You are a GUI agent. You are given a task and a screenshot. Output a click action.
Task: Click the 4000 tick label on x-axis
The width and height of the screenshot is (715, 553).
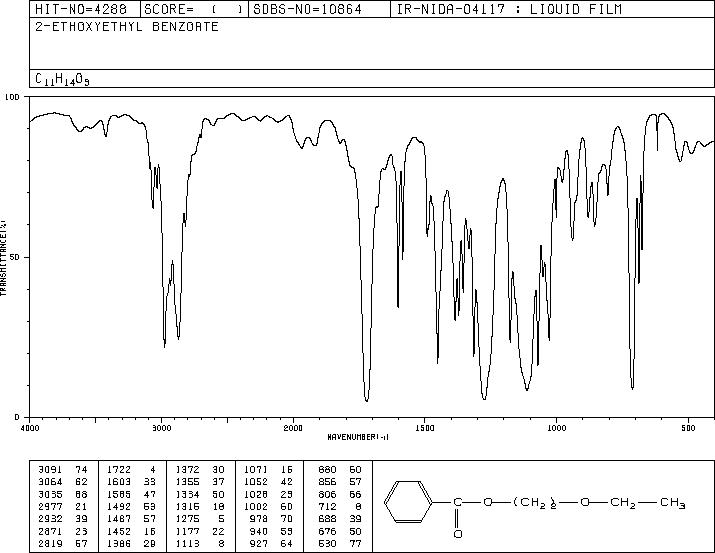[x=31, y=428]
